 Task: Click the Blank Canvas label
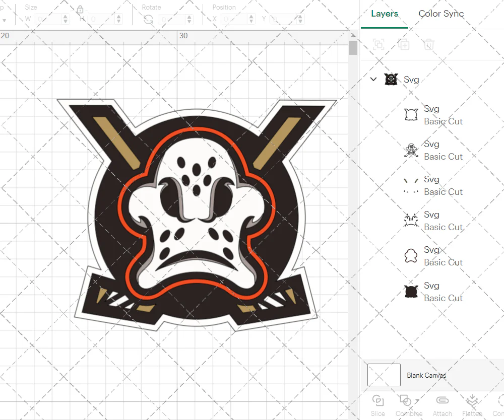426,375
